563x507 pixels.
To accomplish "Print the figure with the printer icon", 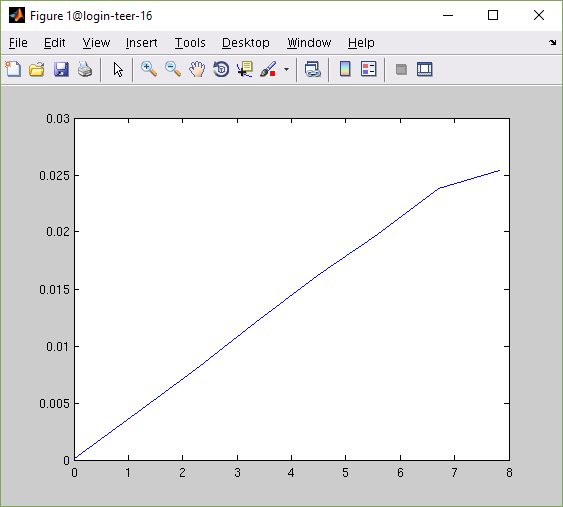I will pos(85,69).
